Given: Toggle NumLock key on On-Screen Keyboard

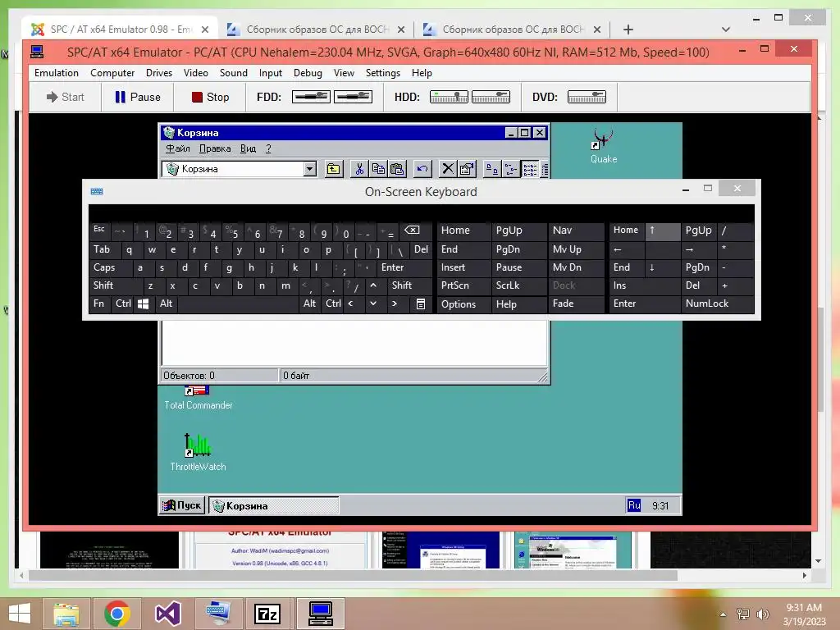Looking at the screenshot, I should point(717,304).
